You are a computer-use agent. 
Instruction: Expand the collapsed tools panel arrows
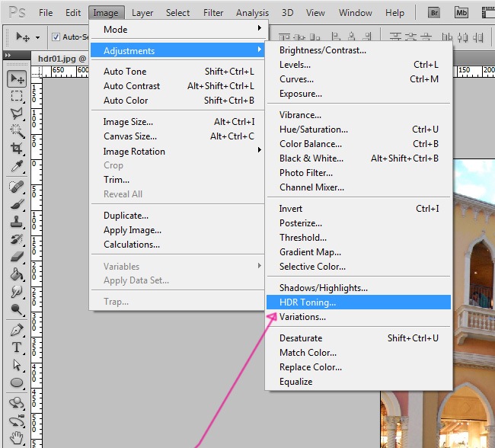(x=9, y=56)
